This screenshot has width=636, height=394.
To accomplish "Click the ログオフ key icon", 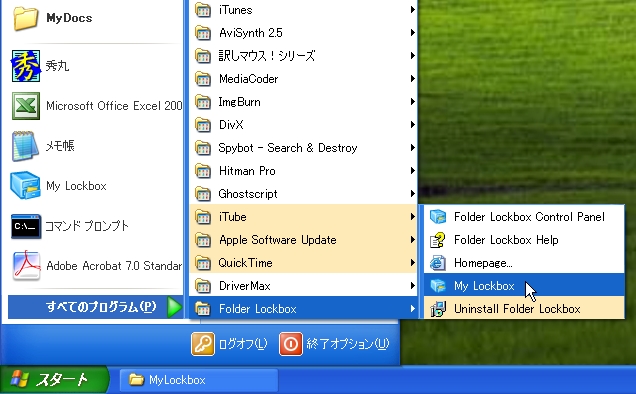I will [x=203, y=344].
